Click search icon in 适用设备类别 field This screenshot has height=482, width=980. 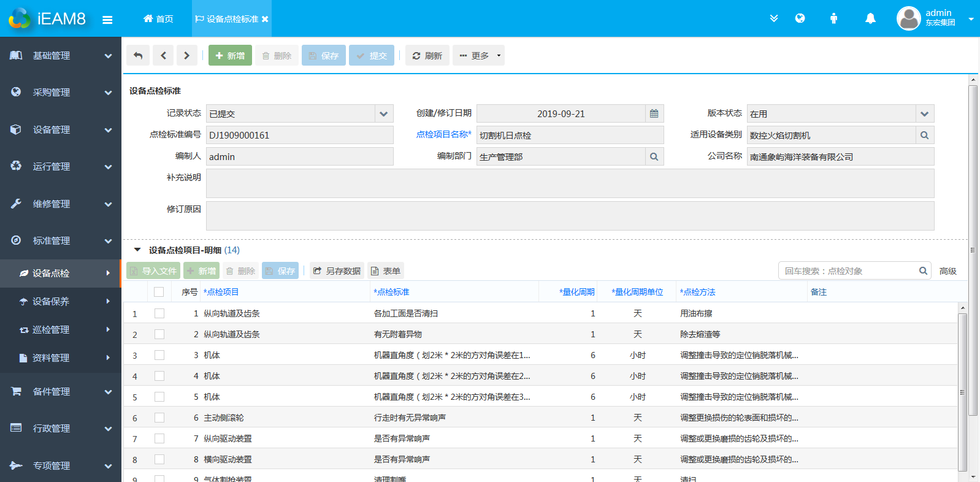tap(924, 136)
